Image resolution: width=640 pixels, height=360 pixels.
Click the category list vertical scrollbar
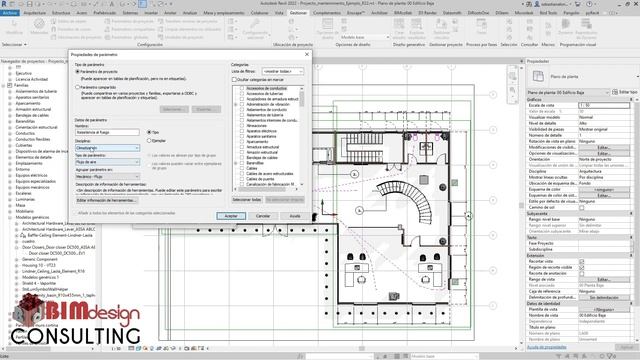pos(302,137)
